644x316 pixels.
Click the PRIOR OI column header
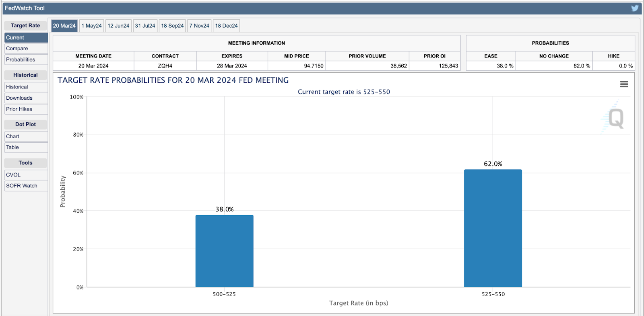coord(435,56)
